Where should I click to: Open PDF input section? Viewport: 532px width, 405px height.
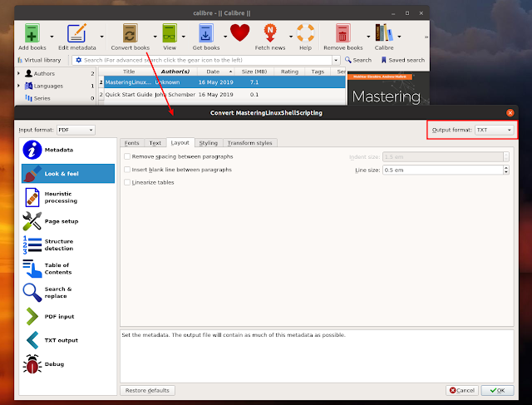coord(68,316)
